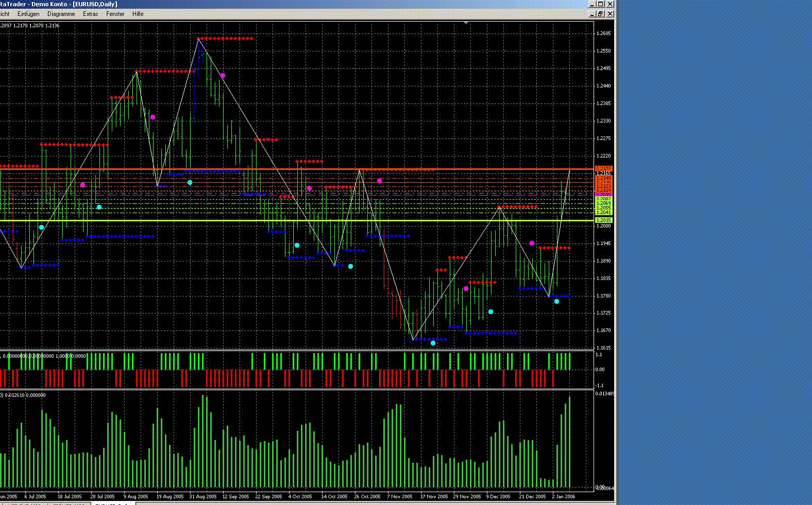Screen dimensions: 812x505
Task: Click the 2 Jan 2006 date label
Action: point(563,497)
